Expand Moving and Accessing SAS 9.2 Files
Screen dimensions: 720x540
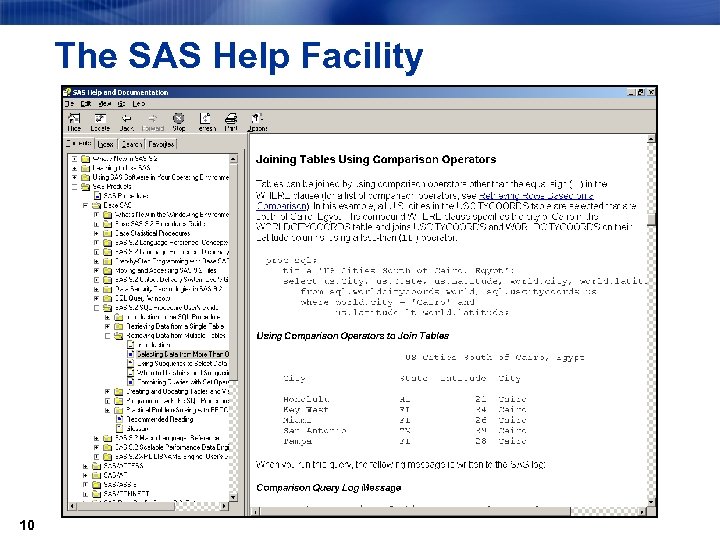[x=96, y=270]
